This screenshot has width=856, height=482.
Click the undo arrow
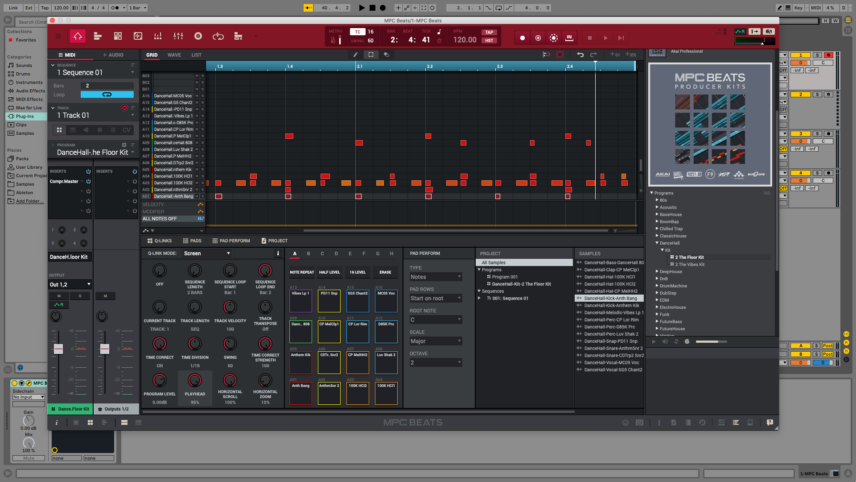click(x=580, y=55)
